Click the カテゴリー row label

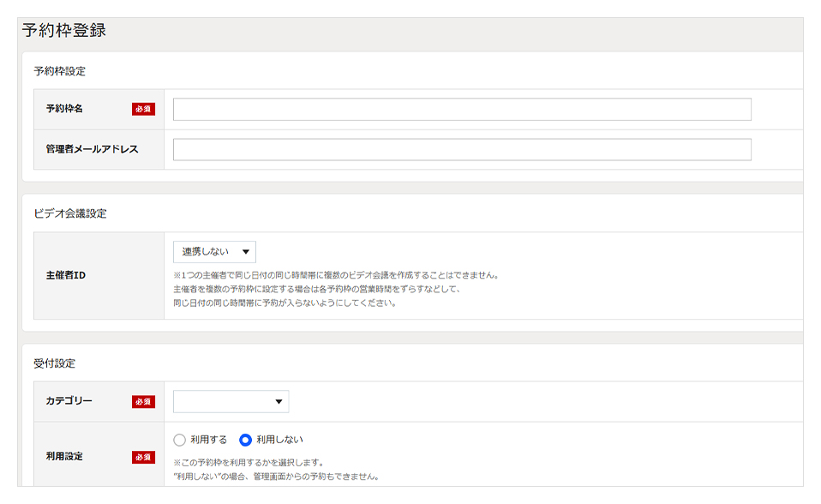click(69, 401)
